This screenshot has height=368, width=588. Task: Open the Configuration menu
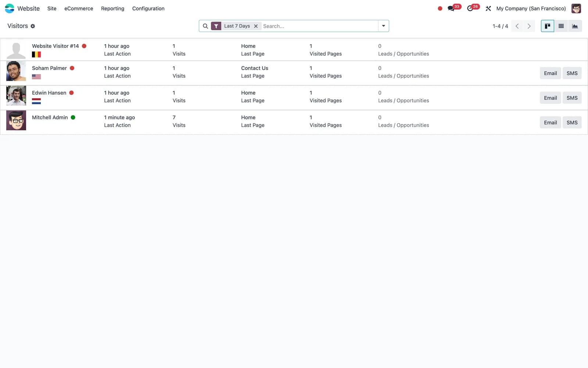coord(148,8)
